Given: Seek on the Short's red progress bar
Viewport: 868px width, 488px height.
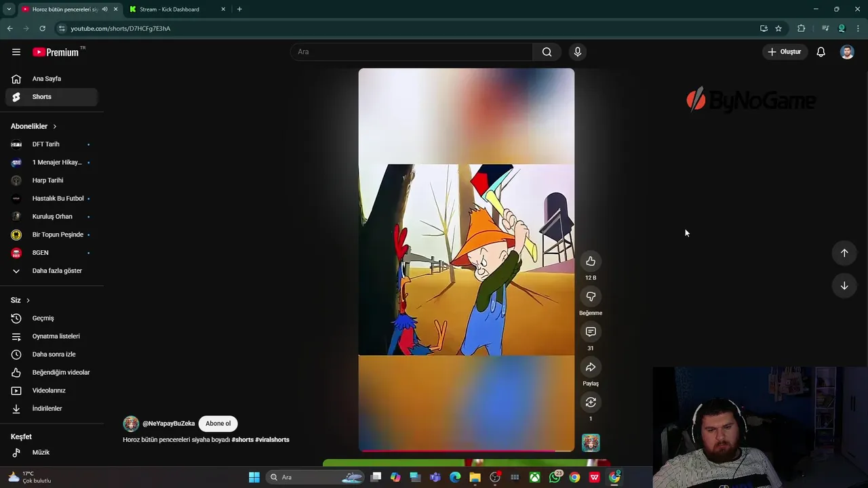Looking at the screenshot, I should coord(467,450).
